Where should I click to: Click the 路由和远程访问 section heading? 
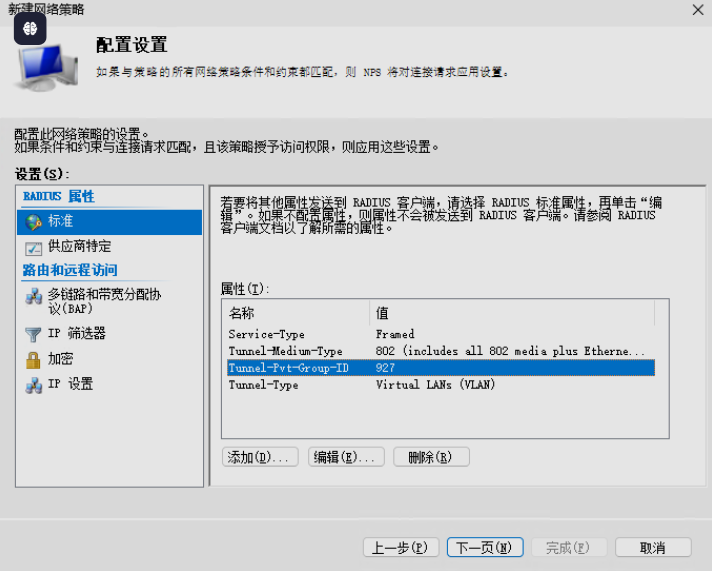point(70,270)
